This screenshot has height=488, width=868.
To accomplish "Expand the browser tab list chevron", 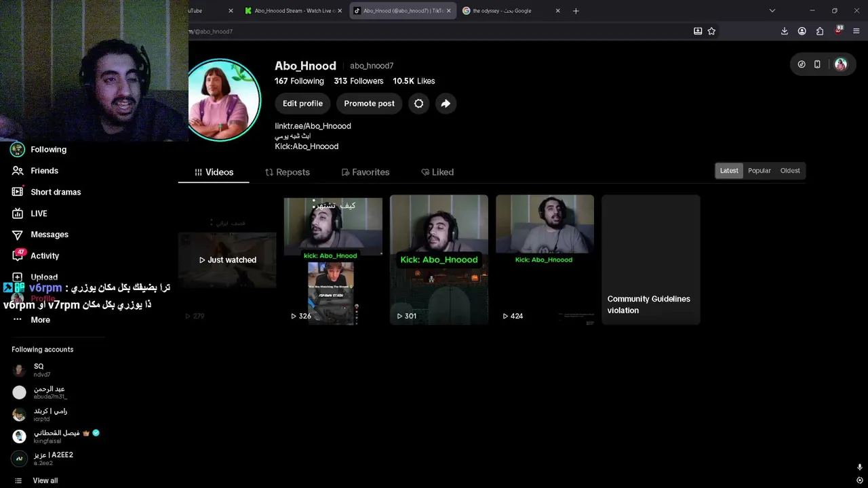I will 772,11.
